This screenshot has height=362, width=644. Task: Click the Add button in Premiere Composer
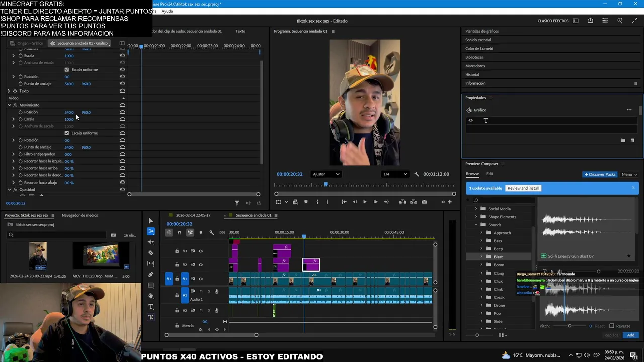coord(631,335)
